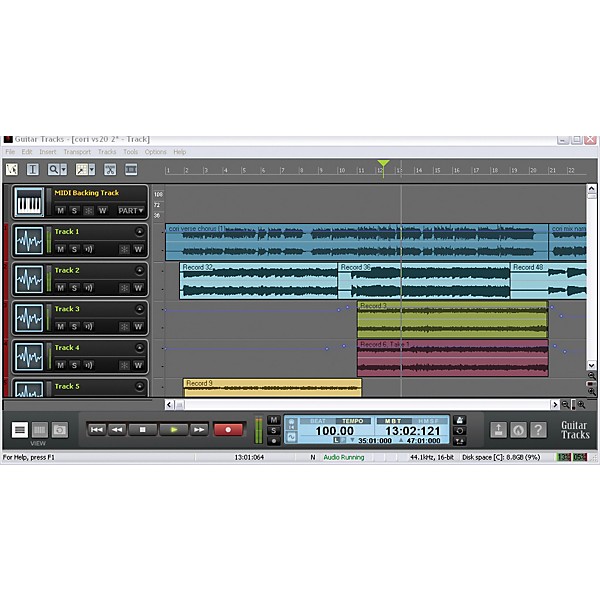
Task: Toggle the W button on Track 4
Action: point(138,366)
